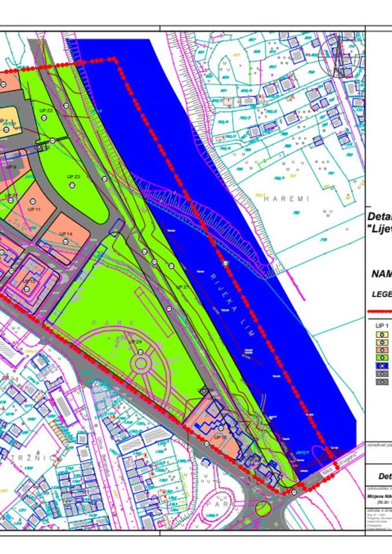Click the HAREMI area label
The height and width of the screenshot is (554, 392).
pyautogui.click(x=286, y=198)
